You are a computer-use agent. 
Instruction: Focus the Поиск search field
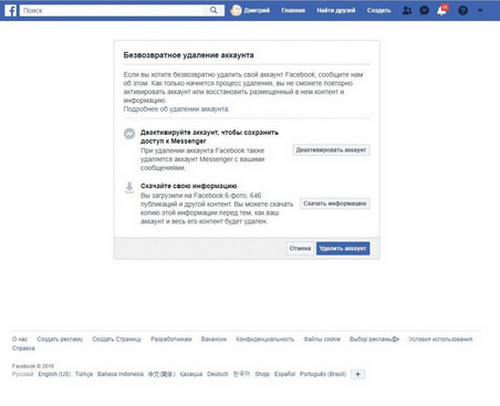[113, 11]
